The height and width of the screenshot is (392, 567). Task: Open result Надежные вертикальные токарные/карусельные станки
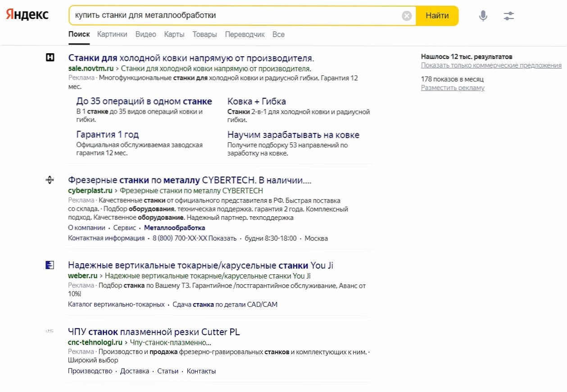pos(200,265)
